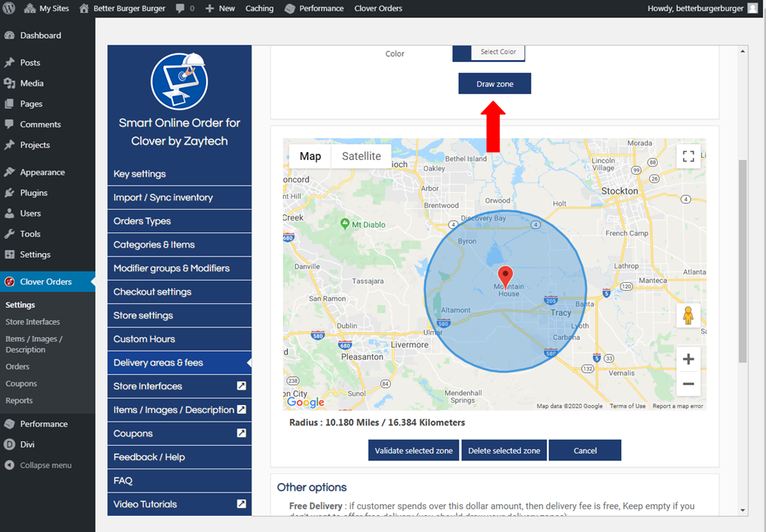766x532 pixels.
Task: Click the Report a map error link
Action: [x=678, y=406]
